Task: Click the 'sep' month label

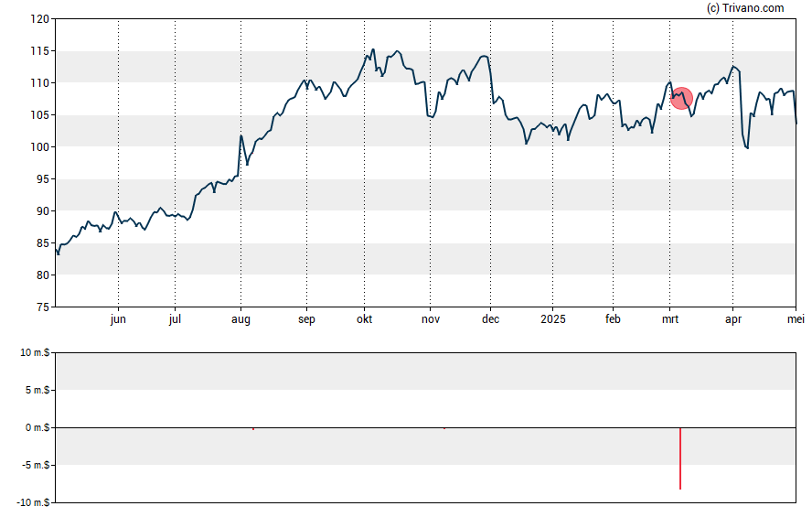Action: (306, 319)
